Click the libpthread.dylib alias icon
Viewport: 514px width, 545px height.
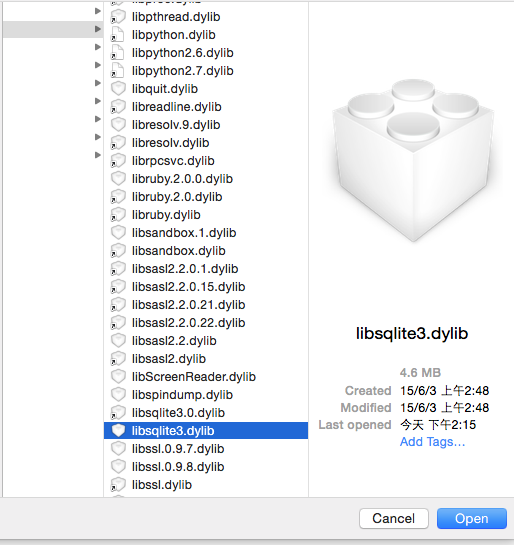pyautogui.click(x=118, y=17)
